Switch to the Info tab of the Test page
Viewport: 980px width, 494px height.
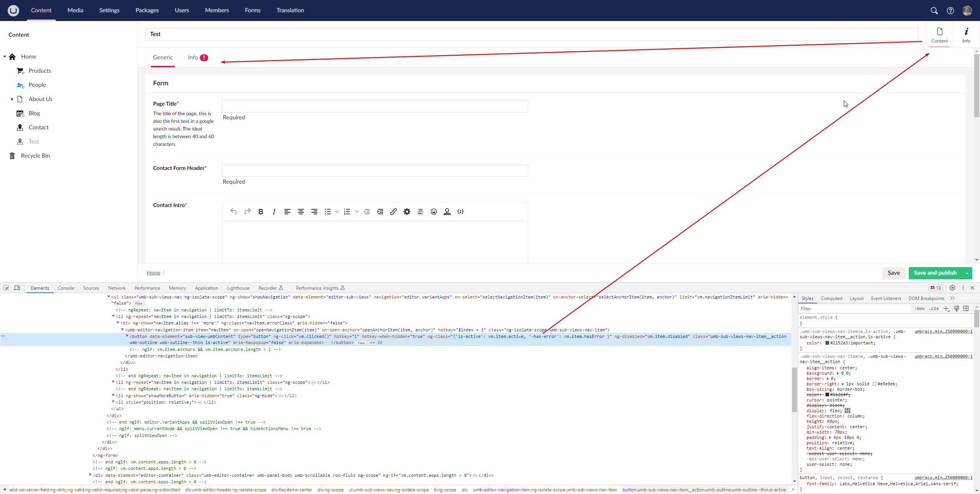[x=193, y=57]
